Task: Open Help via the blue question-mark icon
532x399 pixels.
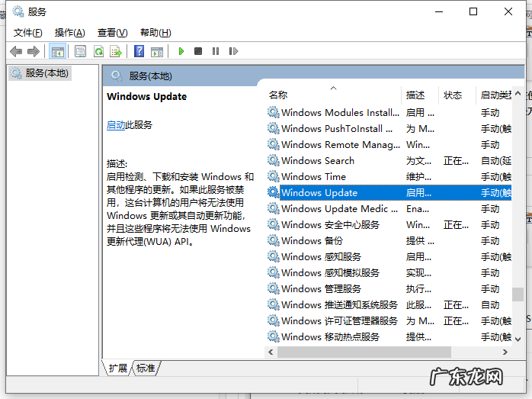Action: coord(139,52)
